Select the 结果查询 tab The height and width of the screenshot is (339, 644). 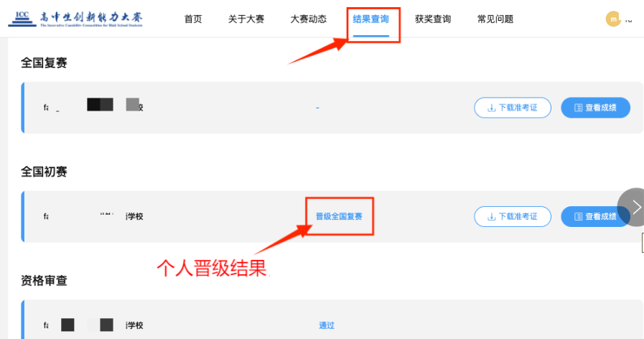pos(371,19)
